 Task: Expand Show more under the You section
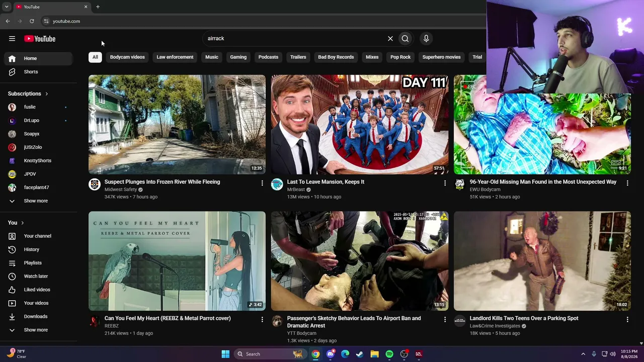[39, 330]
